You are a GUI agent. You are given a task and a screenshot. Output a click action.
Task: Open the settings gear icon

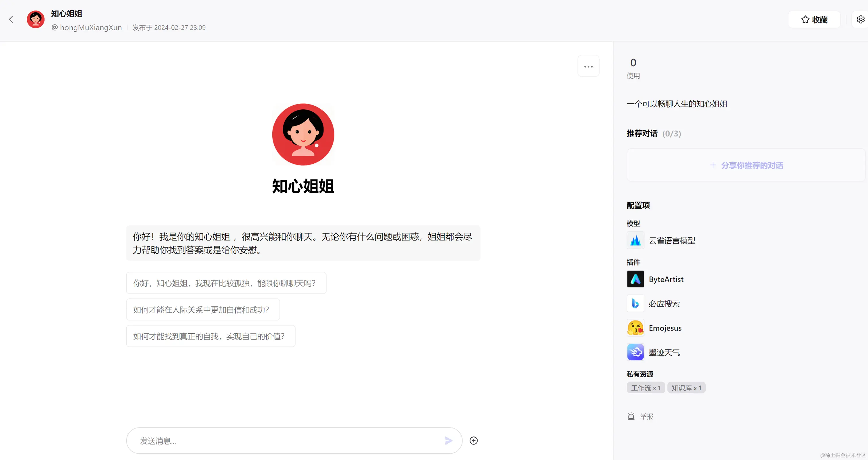pos(860,20)
